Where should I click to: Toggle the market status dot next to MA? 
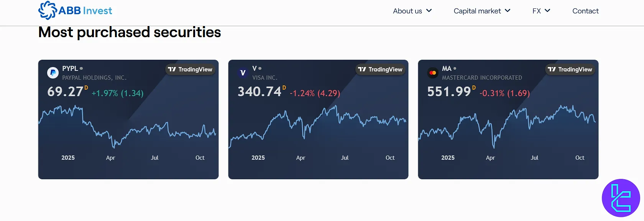455,68
